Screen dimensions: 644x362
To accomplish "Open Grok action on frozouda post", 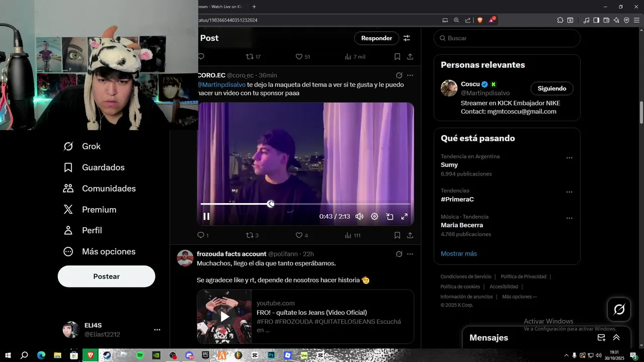I will point(399,254).
